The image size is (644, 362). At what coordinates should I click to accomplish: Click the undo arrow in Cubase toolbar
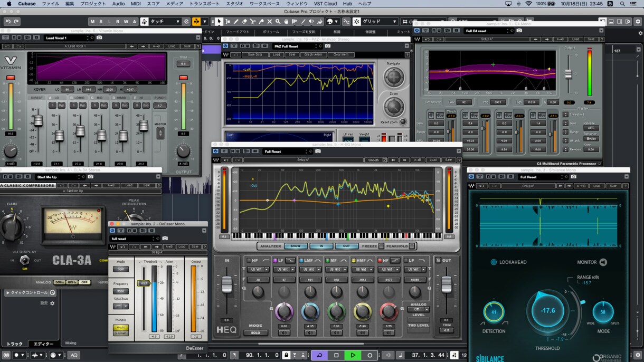coord(8,22)
